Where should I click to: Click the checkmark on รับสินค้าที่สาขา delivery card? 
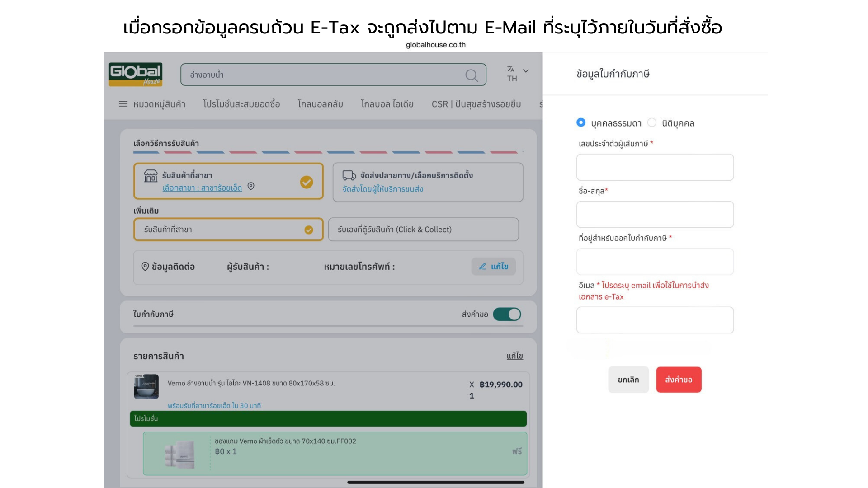point(307,182)
